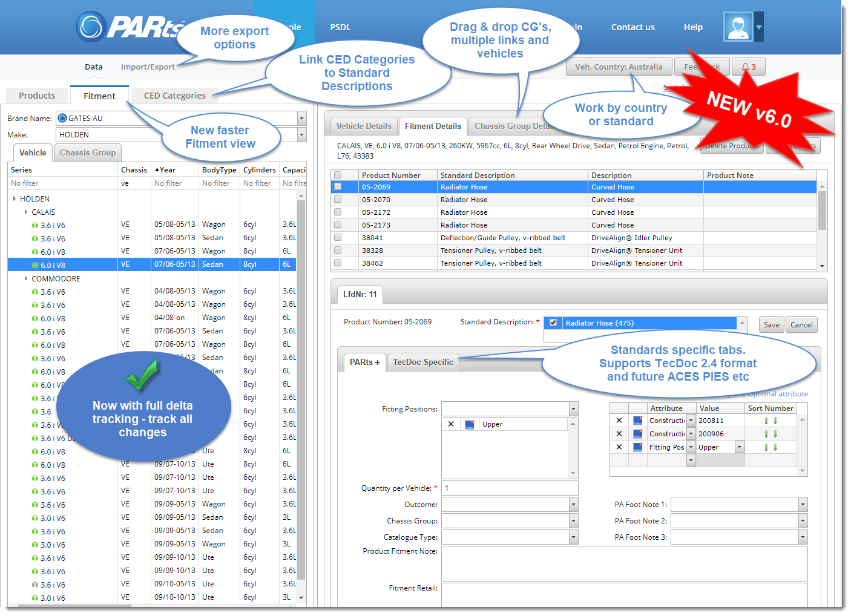Tick checkbox for product 05-2069

click(338, 187)
